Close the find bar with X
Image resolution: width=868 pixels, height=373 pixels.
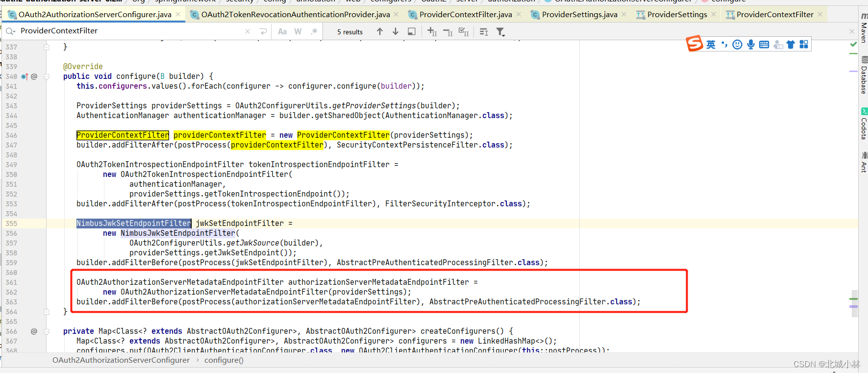click(852, 31)
